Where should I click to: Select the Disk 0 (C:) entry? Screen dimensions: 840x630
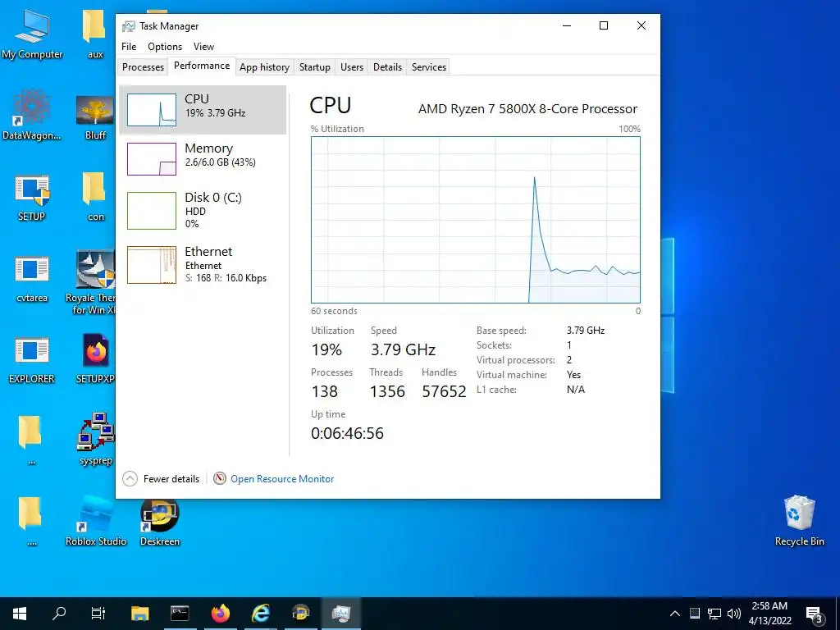coord(203,211)
